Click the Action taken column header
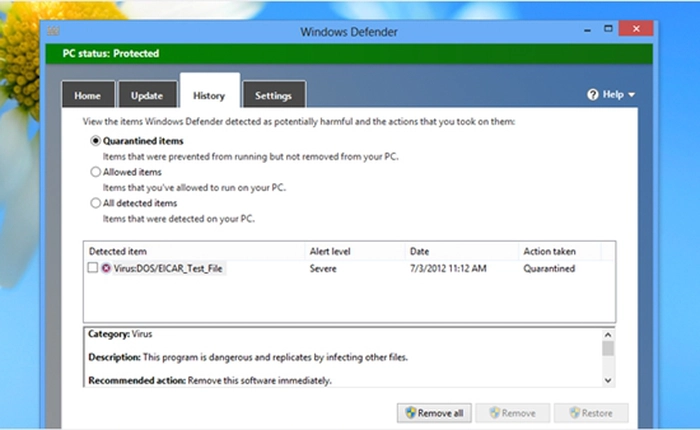The image size is (700, 430). [x=559, y=251]
